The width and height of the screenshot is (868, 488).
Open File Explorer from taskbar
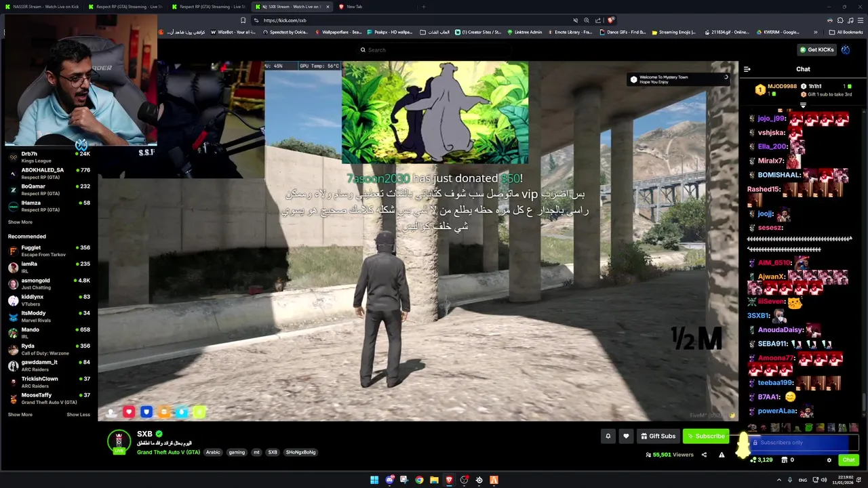click(434, 480)
